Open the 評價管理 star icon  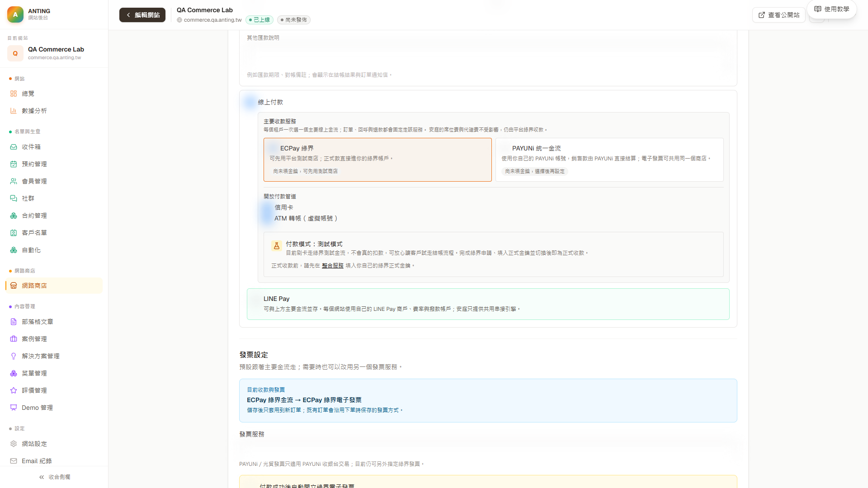(x=14, y=390)
